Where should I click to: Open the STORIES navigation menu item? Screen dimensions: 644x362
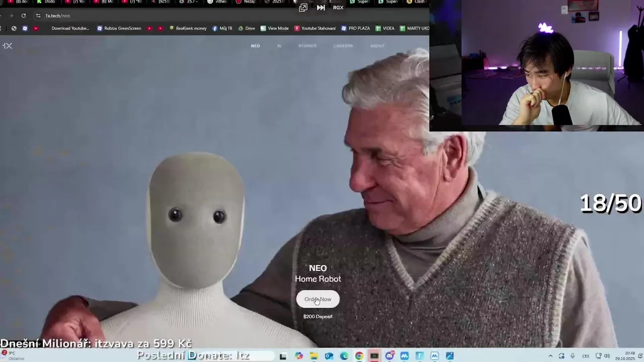click(x=307, y=46)
